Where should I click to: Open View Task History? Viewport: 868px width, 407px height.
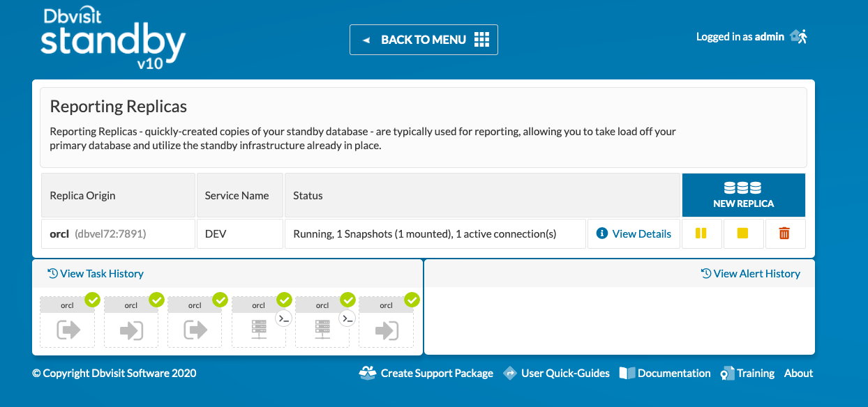95,273
